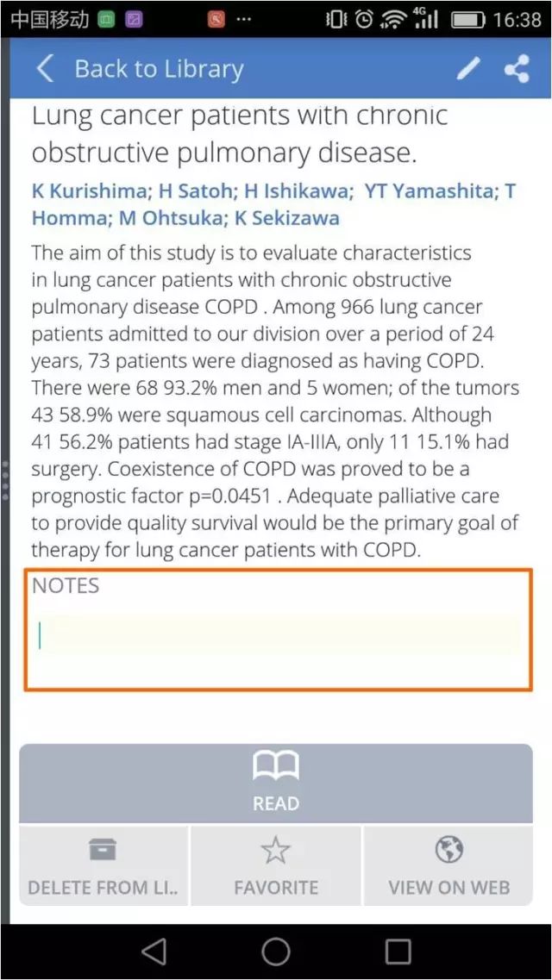The width and height of the screenshot is (552, 980).
Task: Tap the archive box delete icon
Action: [x=103, y=849]
